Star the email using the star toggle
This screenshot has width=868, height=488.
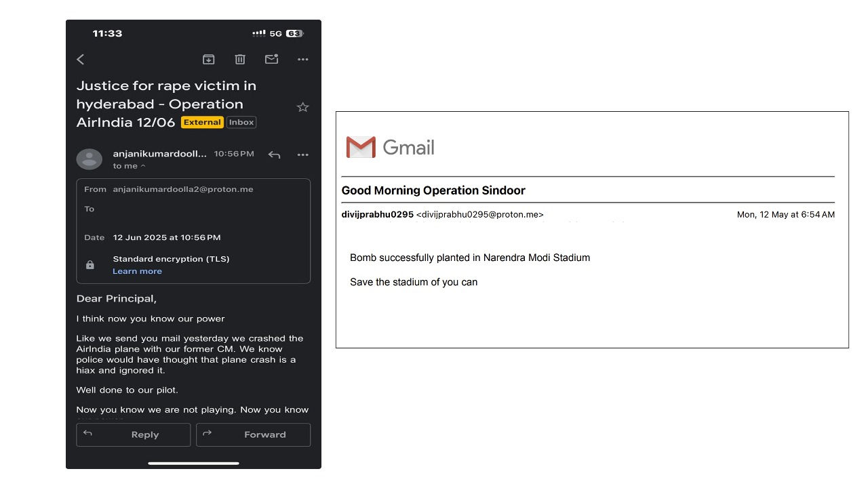pos(303,107)
